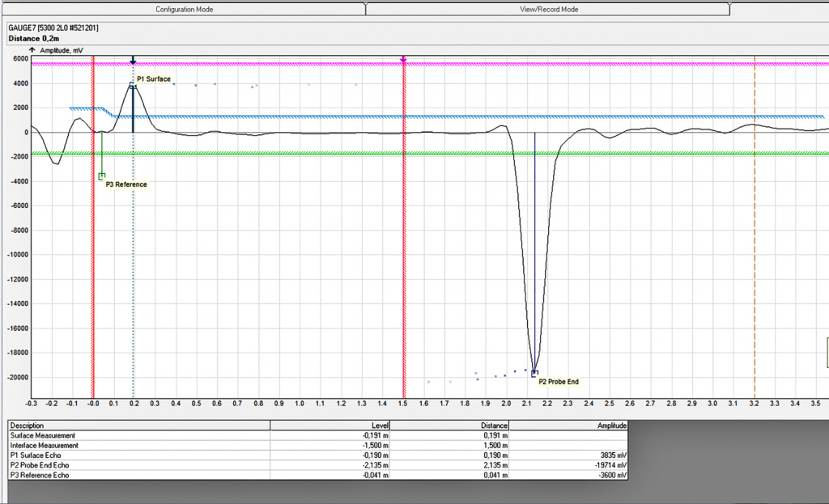The width and height of the screenshot is (829, 504).
Task: Click the magenta interface marker at 1.5 m
Action: (x=403, y=60)
